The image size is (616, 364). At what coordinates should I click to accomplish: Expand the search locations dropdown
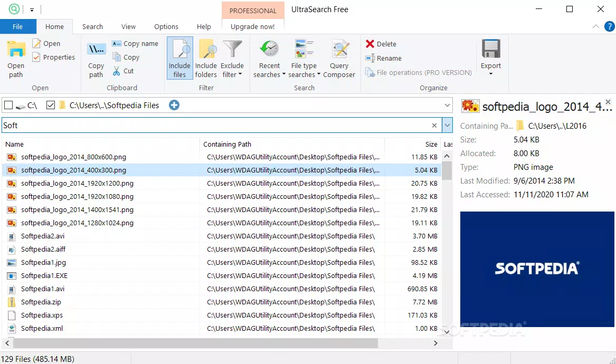click(x=447, y=105)
